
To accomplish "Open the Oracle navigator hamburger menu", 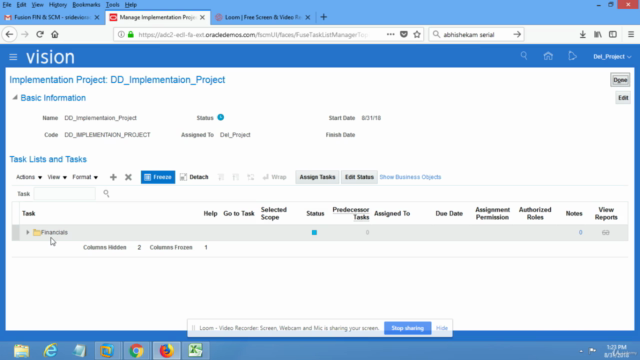I will click(x=13, y=57).
